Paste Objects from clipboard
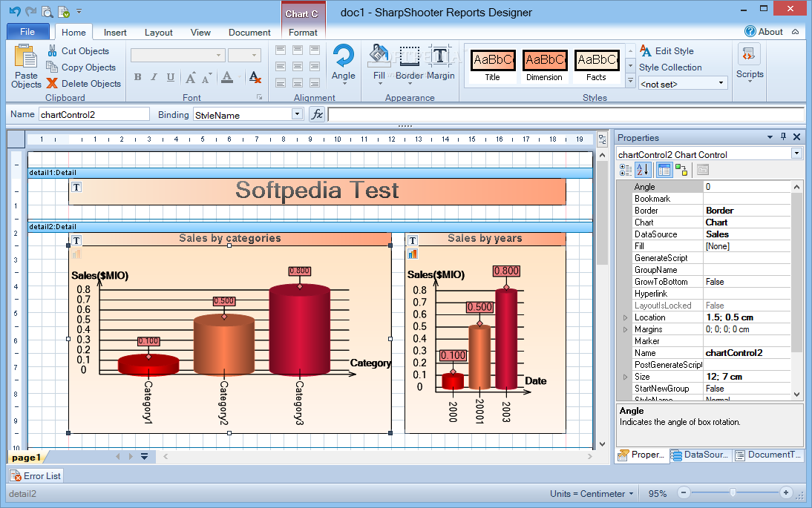The image size is (812, 508). pyautogui.click(x=26, y=66)
